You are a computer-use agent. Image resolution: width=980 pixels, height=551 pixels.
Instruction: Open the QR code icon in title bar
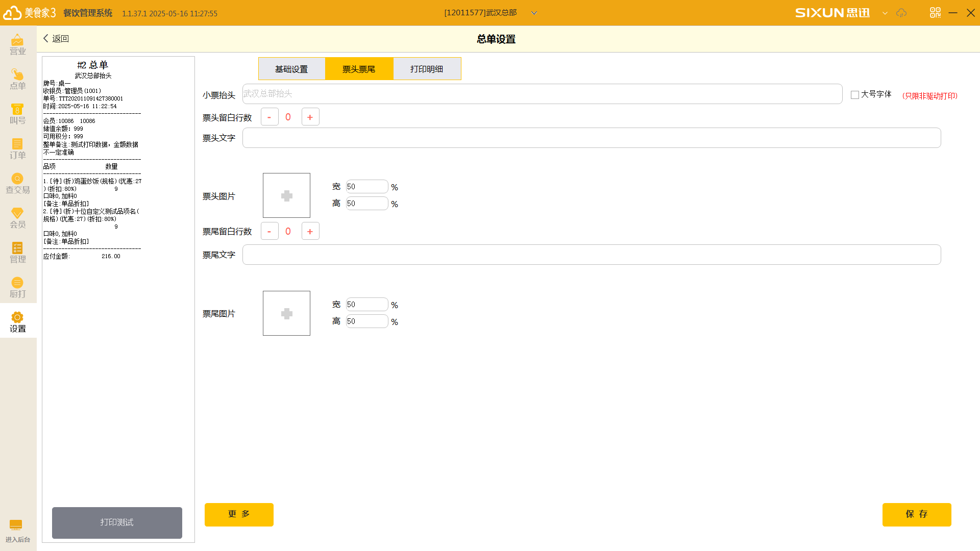click(935, 13)
